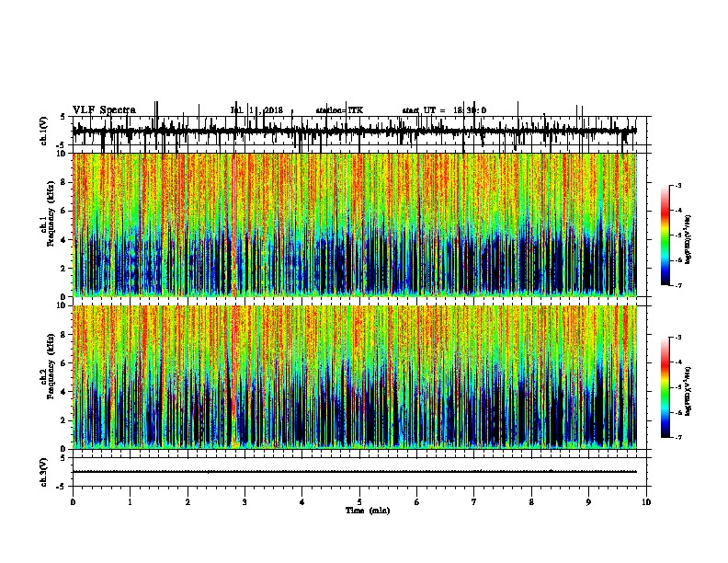Image resolution: width=728 pixels, height=563 pixels.
Task: Click the '-7' label on ch.2 color scale
Action: (x=677, y=437)
